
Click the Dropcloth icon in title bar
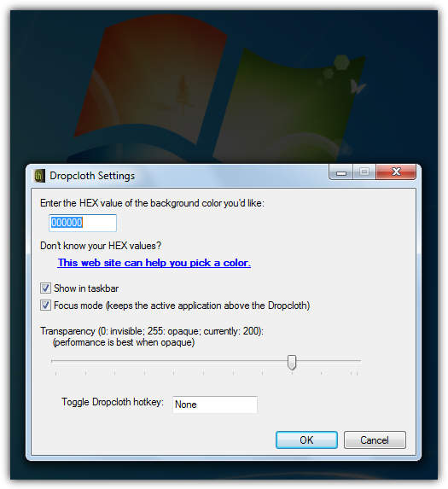(39, 176)
